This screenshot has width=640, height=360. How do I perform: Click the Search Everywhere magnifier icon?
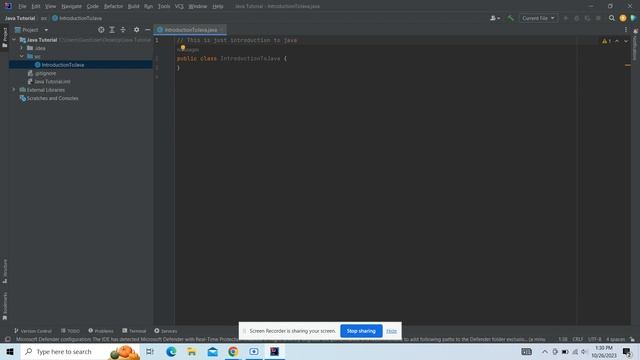point(611,18)
